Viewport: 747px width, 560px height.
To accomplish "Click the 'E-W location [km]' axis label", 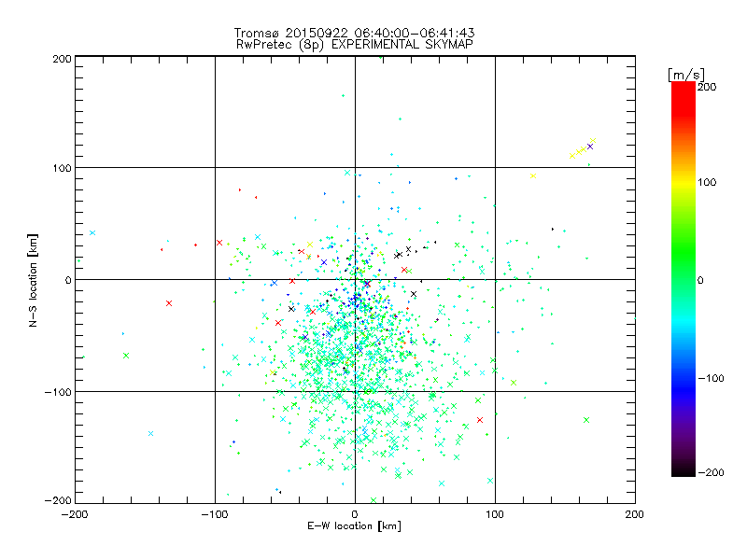I will (354, 526).
